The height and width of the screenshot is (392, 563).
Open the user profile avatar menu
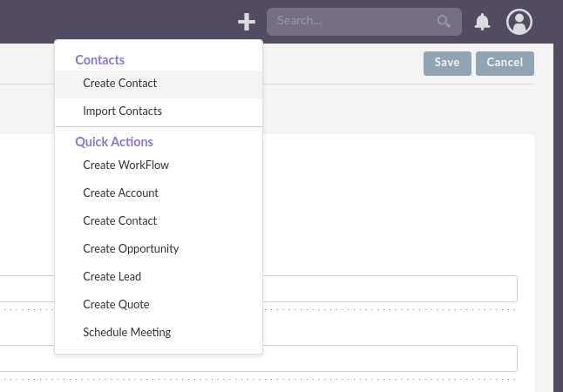coord(519,22)
